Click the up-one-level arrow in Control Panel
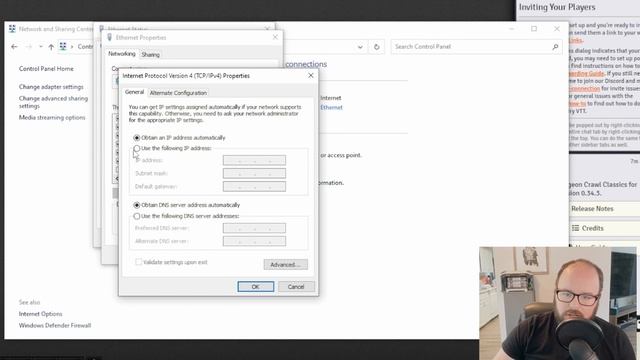Image resolution: width=640 pixels, height=360 pixels. point(51,47)
